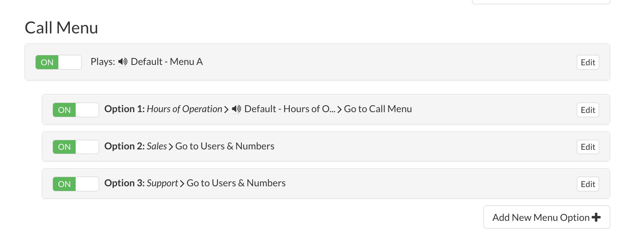Screen dimensions: 644x242
Task: Disable Option 1 Hours of Operation toggle
Action: point(76,110)
